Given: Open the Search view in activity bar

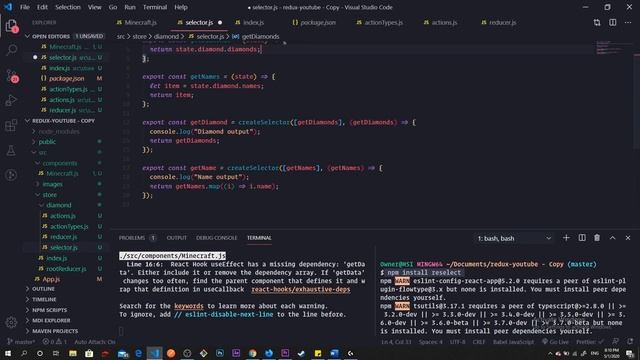Looking at the screenshot, I should pyautogui.click(x=11, y=50).
